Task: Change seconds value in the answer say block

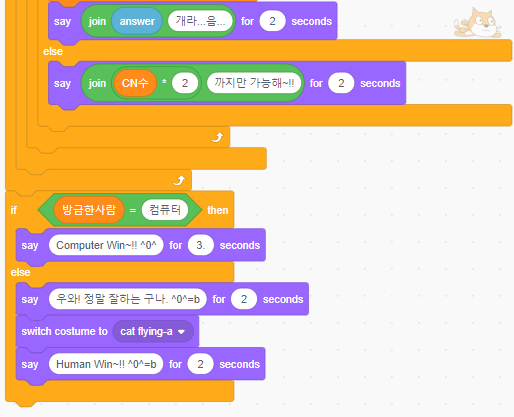Action: 272,21
